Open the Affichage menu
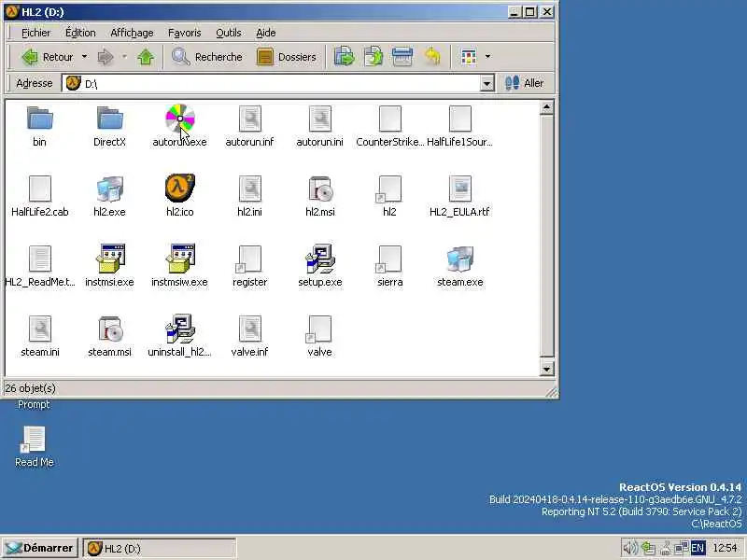 (132, 33)
